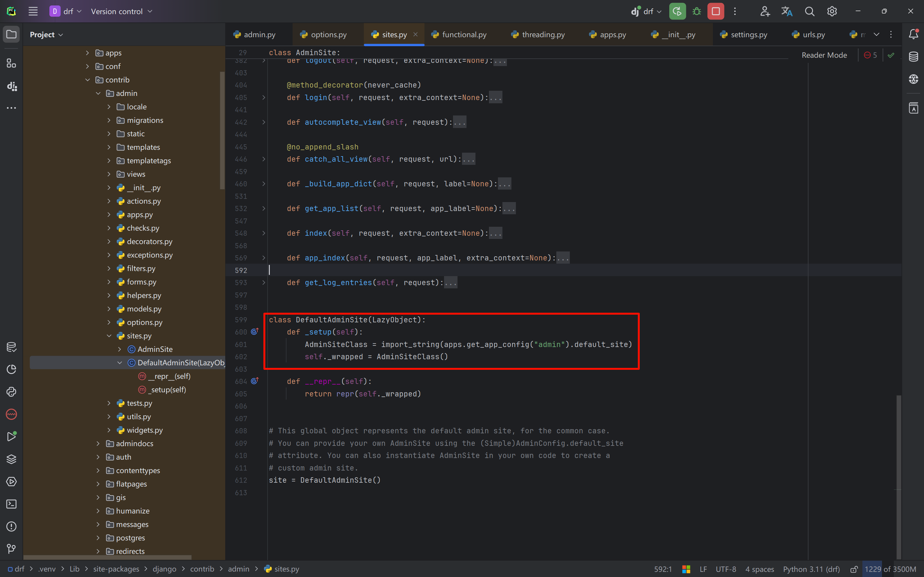Open the Python Console tool window

(x=12, y=392)
